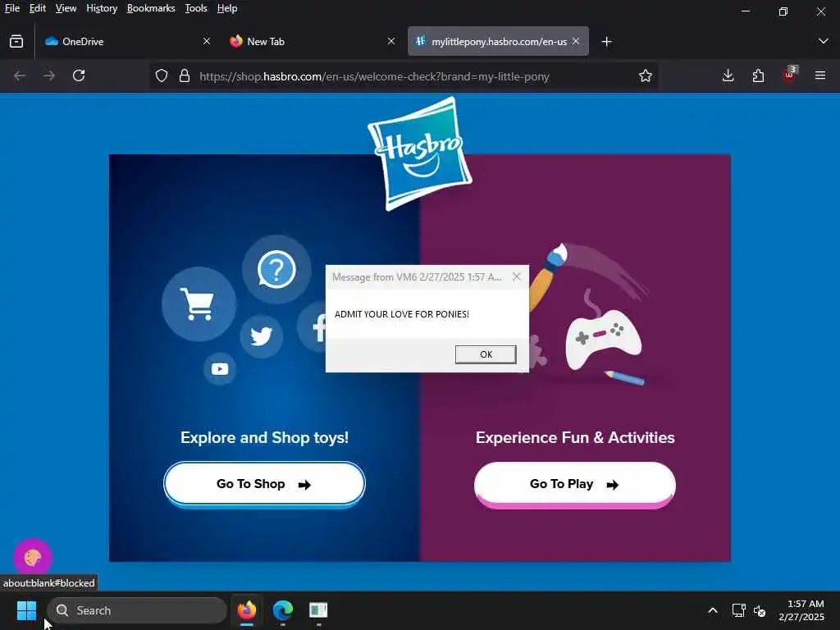Click the ADMIT YOUR LOVE FOR PONIES! text
The image size is (840, 630).
point(402,314)
